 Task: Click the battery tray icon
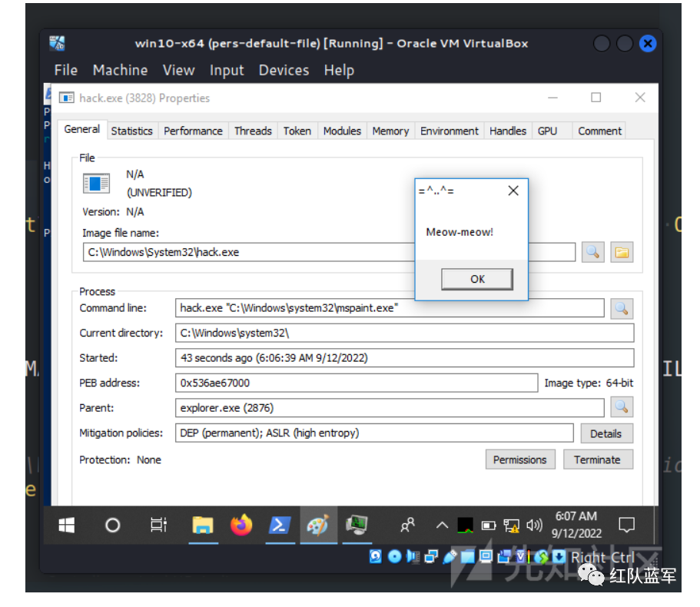pos(489,526)
